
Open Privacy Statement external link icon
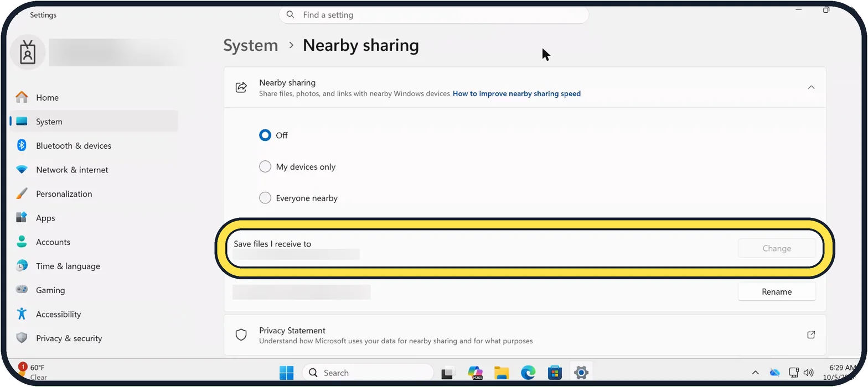tap(811, 334)
